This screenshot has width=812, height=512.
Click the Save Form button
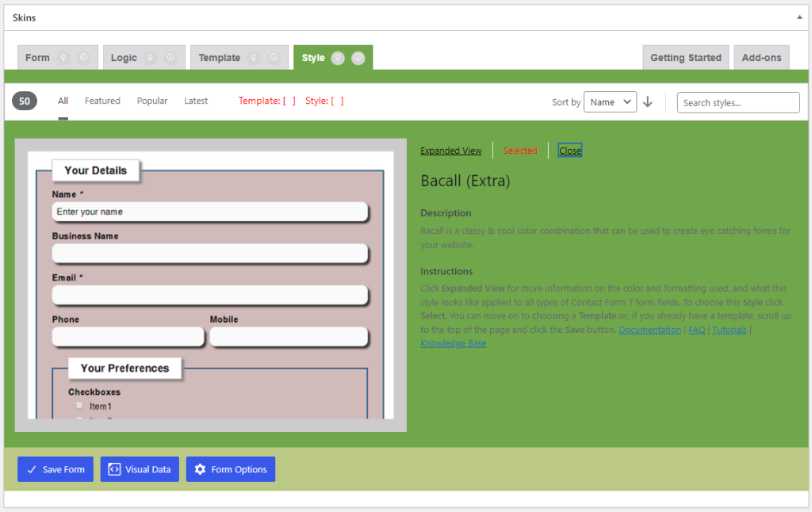tap(56, 469)
